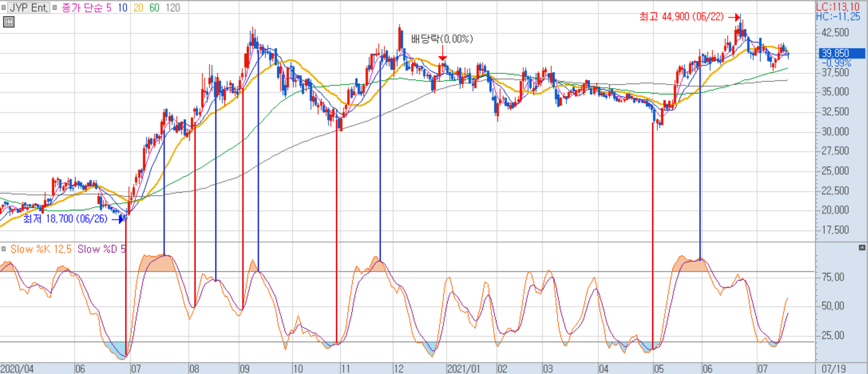Screen dimensions: 868x374
Task: Click the 03 month label on date axis
Action: 548,369
